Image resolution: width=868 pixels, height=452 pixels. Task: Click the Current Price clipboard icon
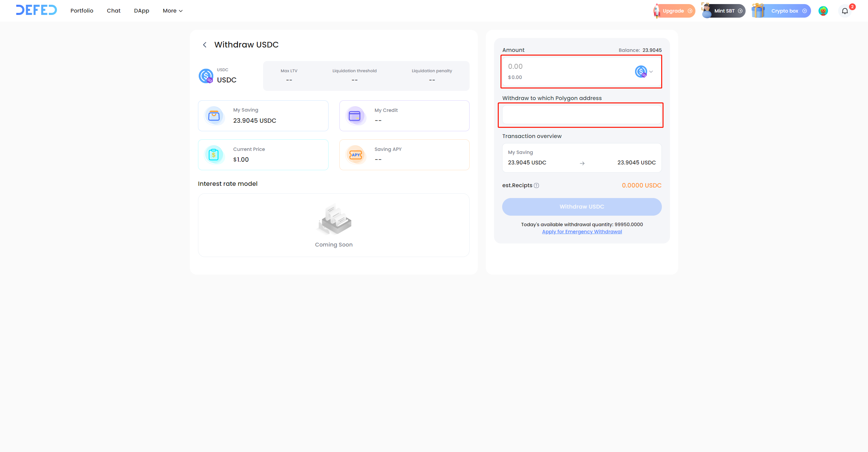click(x=214, y=155)
